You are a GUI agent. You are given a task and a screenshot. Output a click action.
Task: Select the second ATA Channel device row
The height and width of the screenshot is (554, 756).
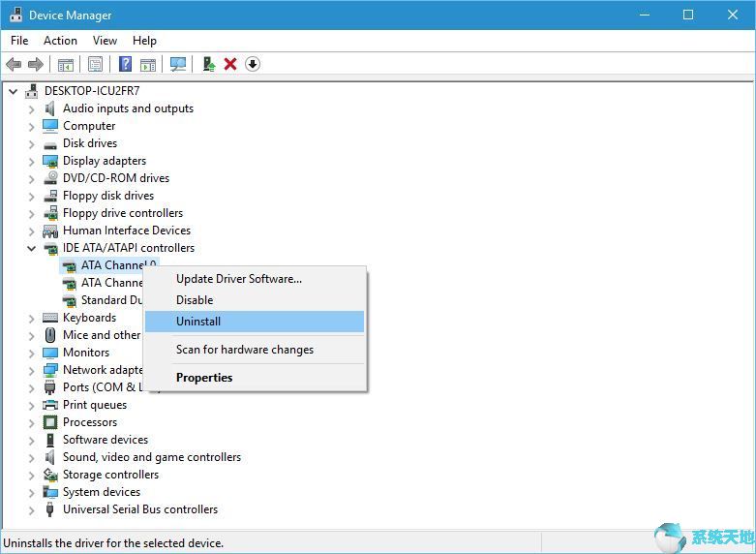tap(112, 282)
